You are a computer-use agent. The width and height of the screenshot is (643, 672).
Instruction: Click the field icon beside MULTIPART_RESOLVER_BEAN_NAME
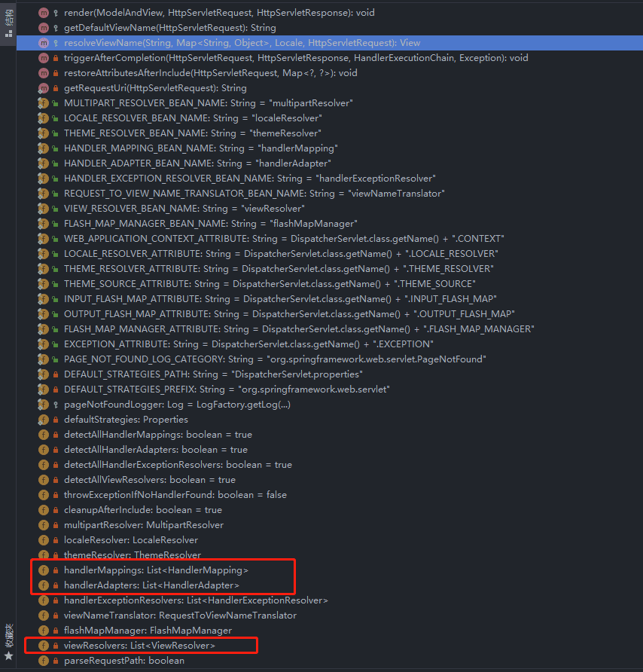tap(44, 103)
